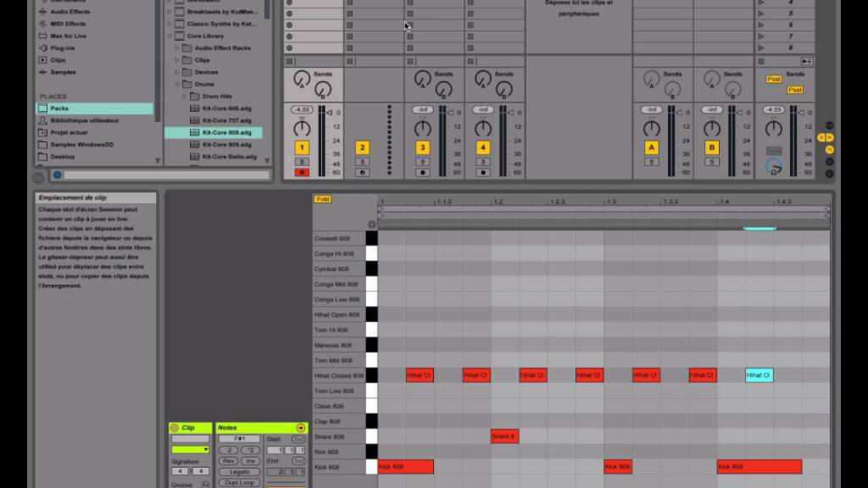
Task: Open Bibliothèque utilisateur place
Action: point(84,120)
